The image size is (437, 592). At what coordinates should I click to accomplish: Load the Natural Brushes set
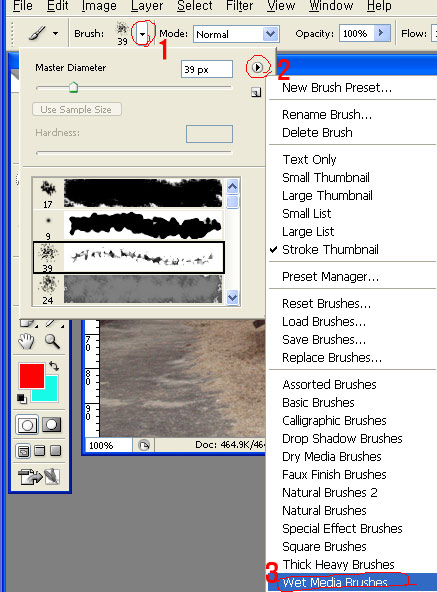click(x=324, y=511)
